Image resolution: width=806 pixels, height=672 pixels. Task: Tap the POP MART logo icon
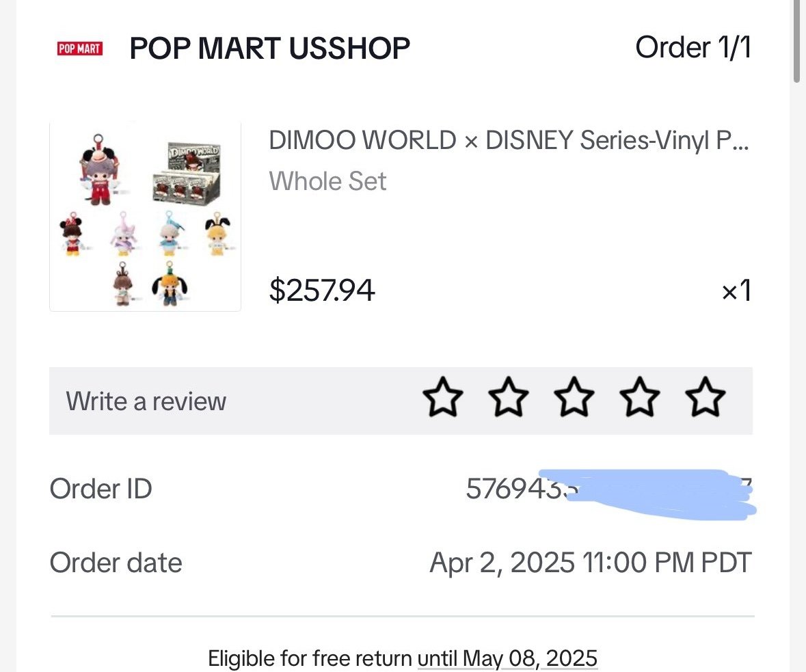[x=80, y=49]
